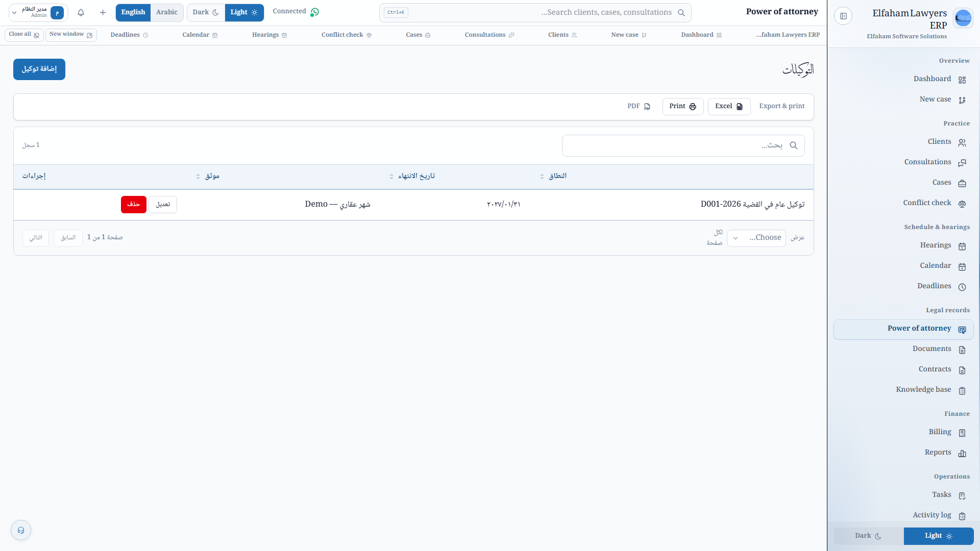
Task: Click Contracts icon in sidebar
Action: tap(962, 370)
